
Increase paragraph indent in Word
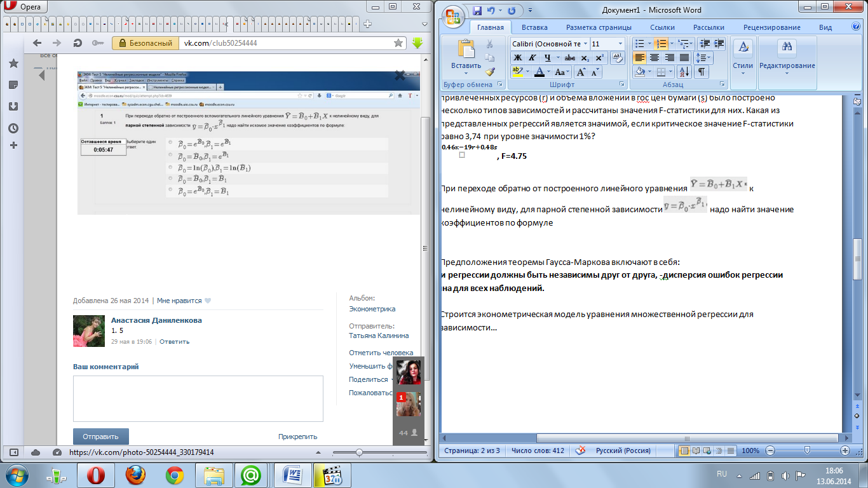point(719,44)
